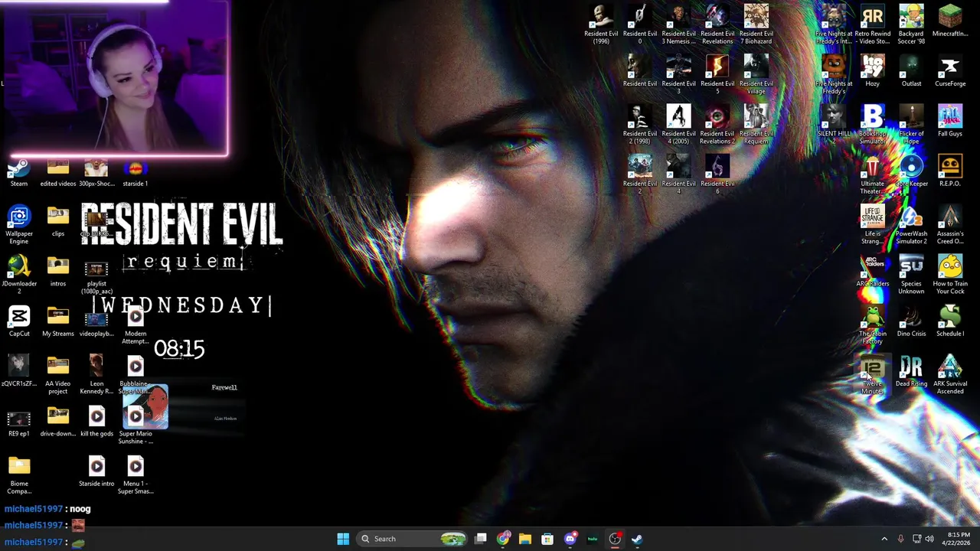This screenshot has width=980, height=551.
Task: Select Resident Evil 7 Biohazard shortcut
Action: pos(756,24)
